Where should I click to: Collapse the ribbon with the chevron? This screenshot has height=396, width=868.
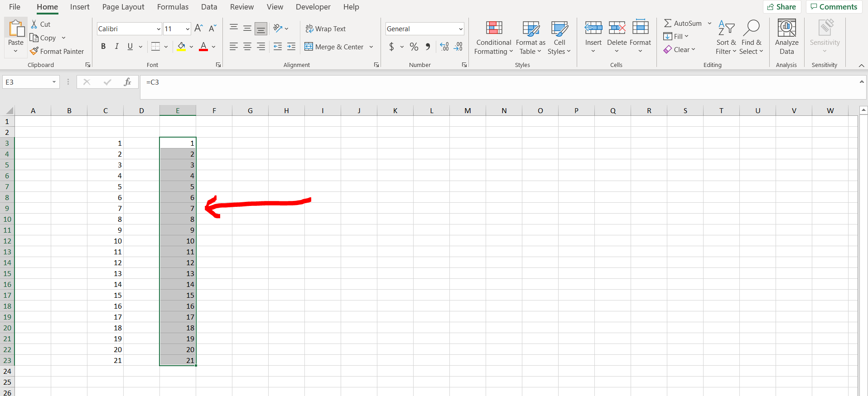pyautogui.click(x=862, y=66)
